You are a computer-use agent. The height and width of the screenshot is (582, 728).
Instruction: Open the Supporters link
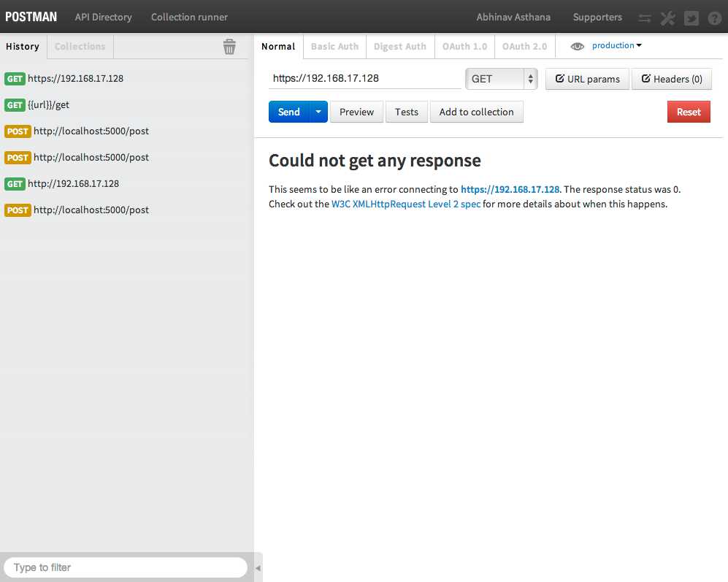[x=597, y=18]
